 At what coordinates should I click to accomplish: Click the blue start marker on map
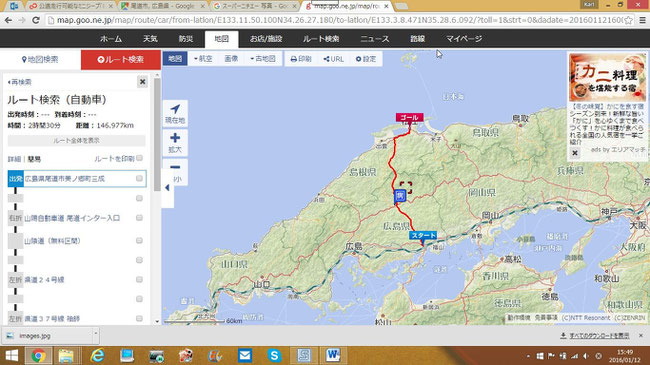click(423, 236)
